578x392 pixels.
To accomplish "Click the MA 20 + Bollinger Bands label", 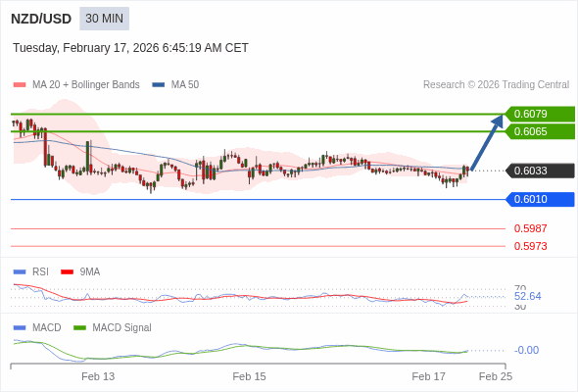I will (x=86, y=85).
